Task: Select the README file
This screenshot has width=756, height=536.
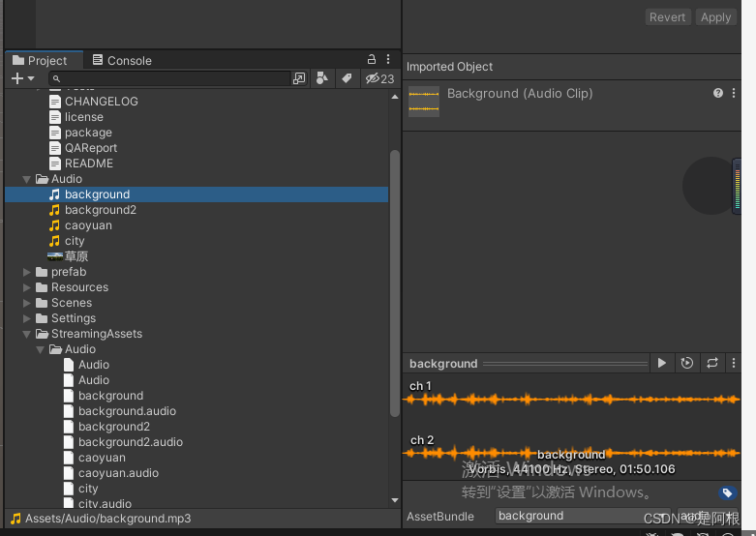Action: 89,163
